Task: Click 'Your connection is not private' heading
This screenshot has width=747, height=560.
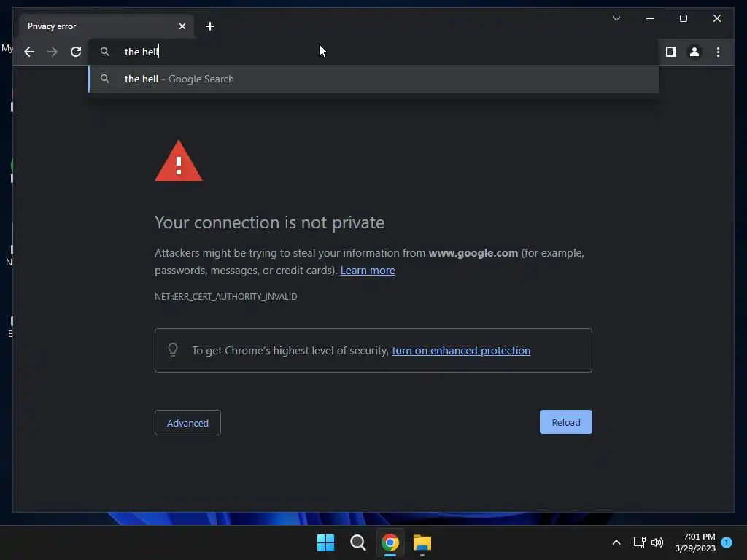Action: 270,222
